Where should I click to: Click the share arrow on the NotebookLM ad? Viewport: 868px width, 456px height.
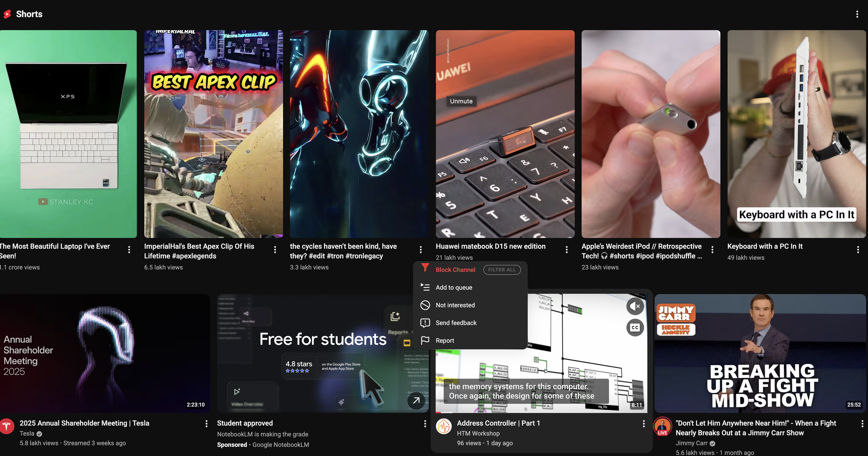click(x=416, y=401)
